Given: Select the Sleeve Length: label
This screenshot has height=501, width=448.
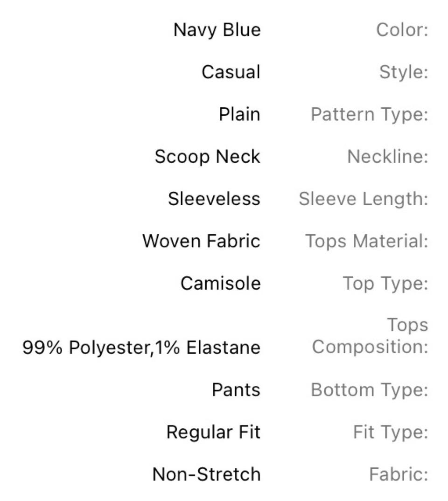Looking at the screenshot, I should point(364,199).
